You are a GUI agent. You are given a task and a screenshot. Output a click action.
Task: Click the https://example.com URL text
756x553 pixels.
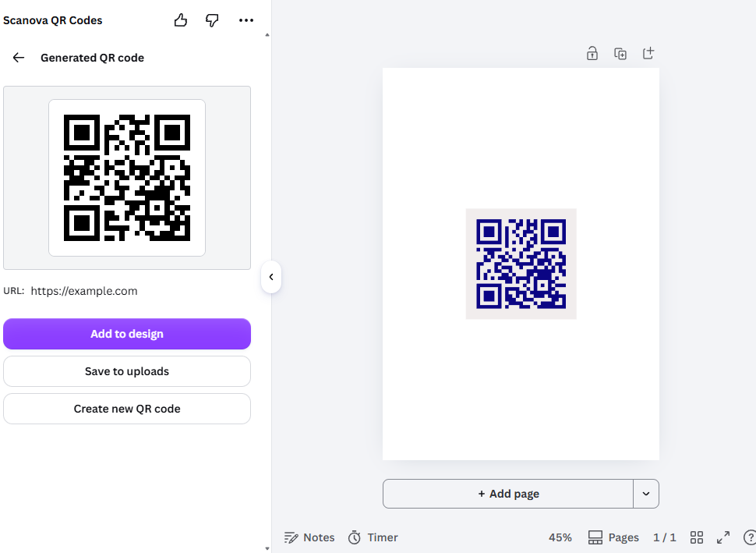point(84,291)
